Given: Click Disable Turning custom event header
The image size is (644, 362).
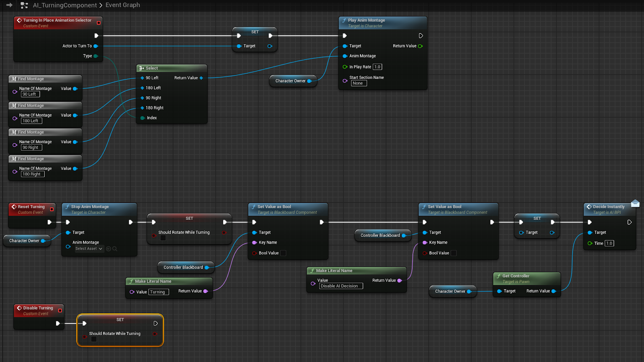Looking at the screenshot, I should coord(39,310).
